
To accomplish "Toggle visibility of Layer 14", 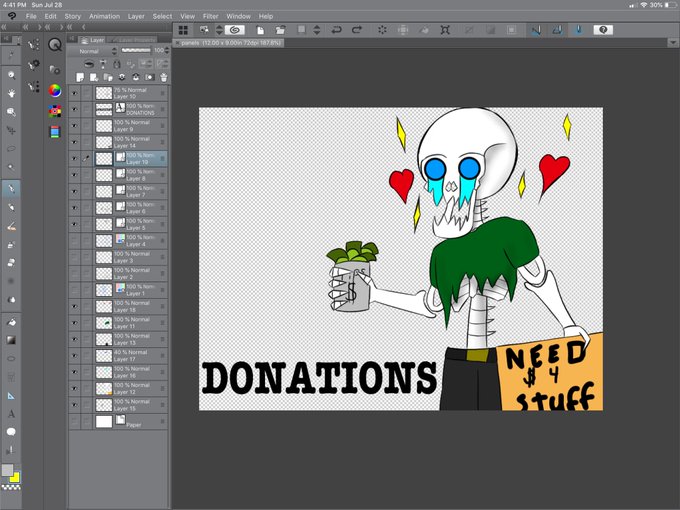I will [x=75, y=142].
